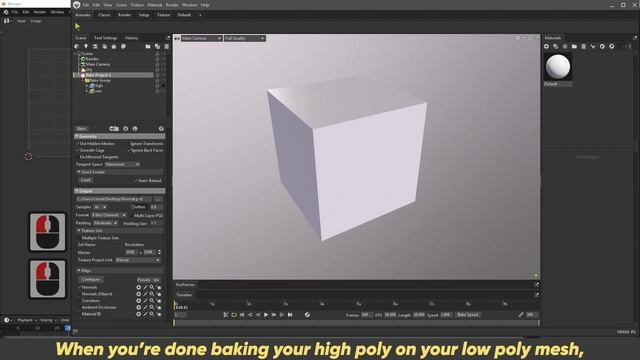This screenshot has width=640, height=360.
Task: Click the circular slash icon right of playback controls
Action: click(307, 315)
